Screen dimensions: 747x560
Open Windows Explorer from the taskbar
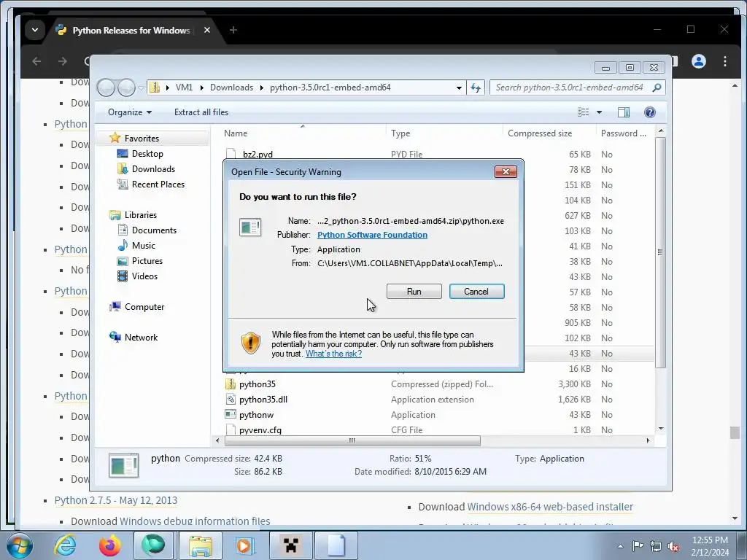pos(201,545)
